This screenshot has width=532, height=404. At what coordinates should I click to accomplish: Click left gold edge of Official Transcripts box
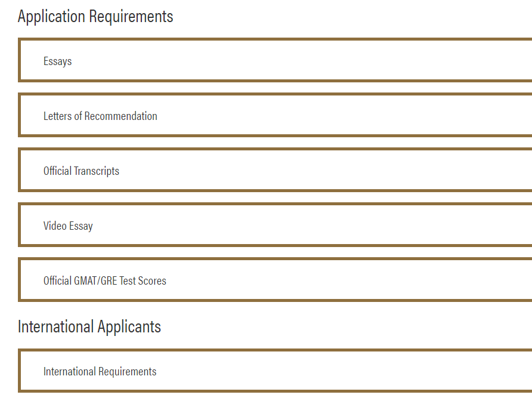tap(20, 170)
